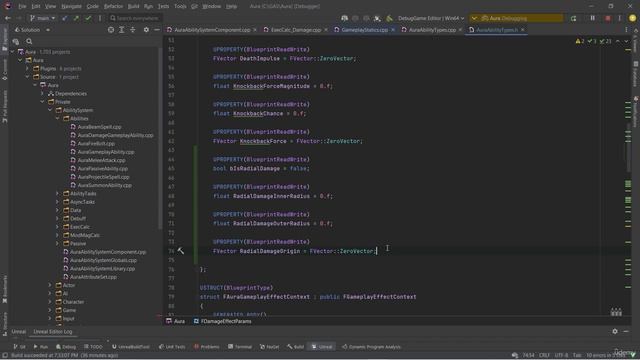Screen dimensions: 640x360
Task: Expand the Plugins folder
Action: coord(28,69)
